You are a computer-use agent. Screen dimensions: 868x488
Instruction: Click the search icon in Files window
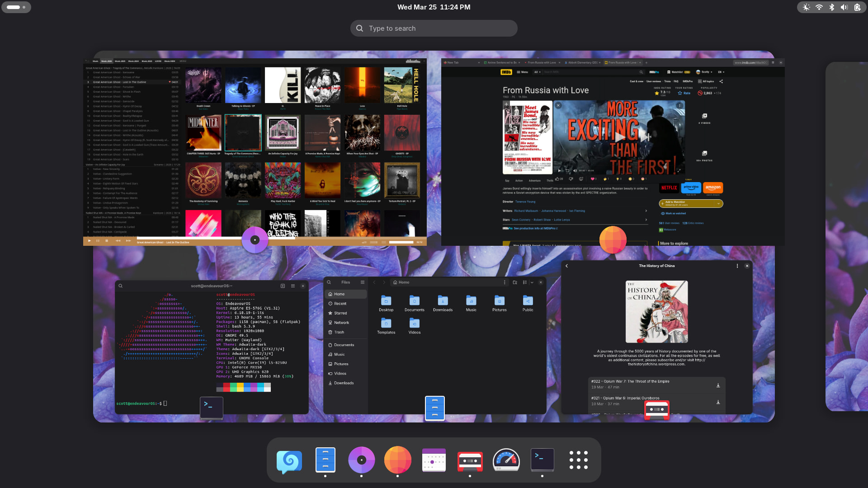tap(329, 282)
